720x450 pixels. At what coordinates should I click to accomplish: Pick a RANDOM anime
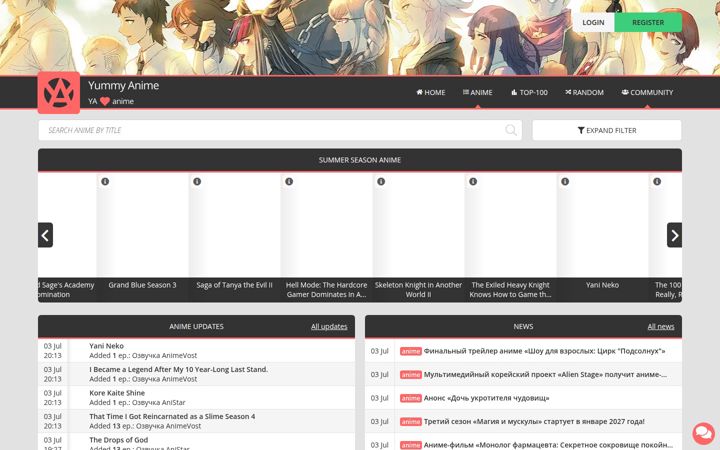click(585, 92)
